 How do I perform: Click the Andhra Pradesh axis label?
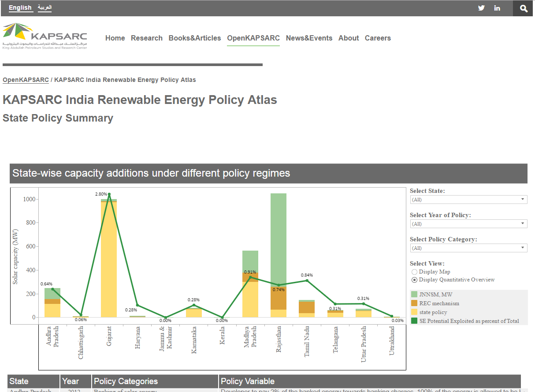coord(52,337)
